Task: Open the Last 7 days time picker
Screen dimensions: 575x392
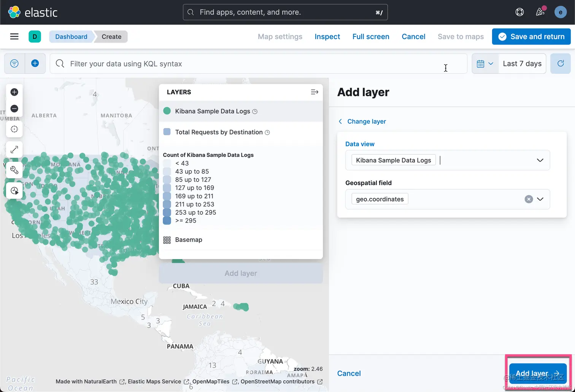Action: 522,63
